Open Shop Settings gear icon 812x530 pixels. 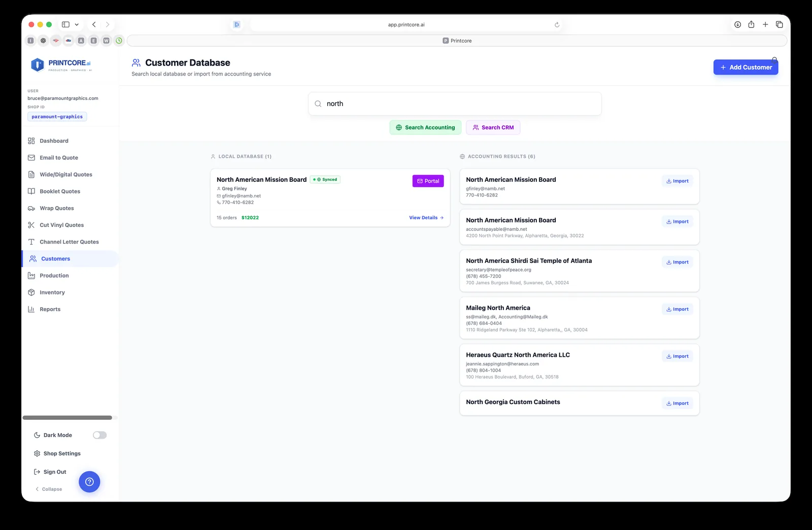[37, 453]
